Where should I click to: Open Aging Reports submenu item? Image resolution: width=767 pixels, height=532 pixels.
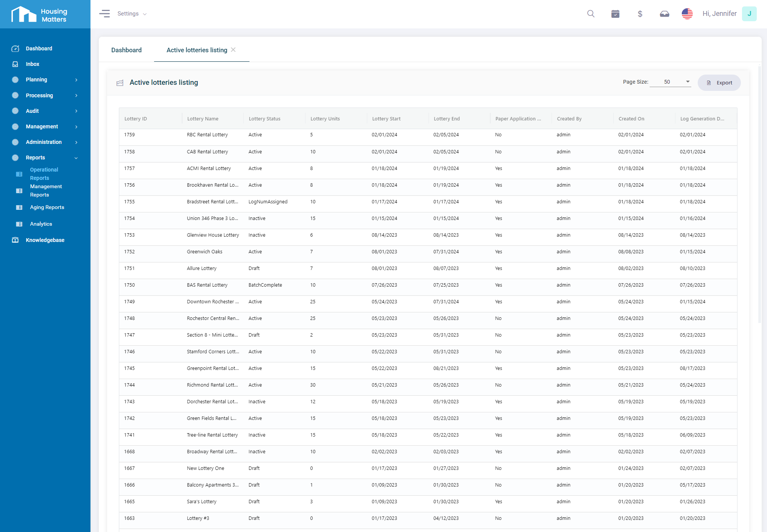(47, 207)
